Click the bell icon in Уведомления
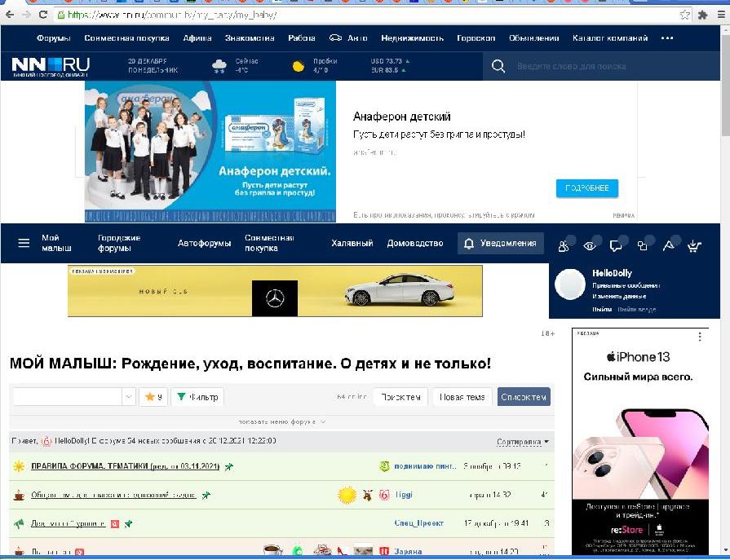This screenshot has width=730, height=560. [468, 243]
